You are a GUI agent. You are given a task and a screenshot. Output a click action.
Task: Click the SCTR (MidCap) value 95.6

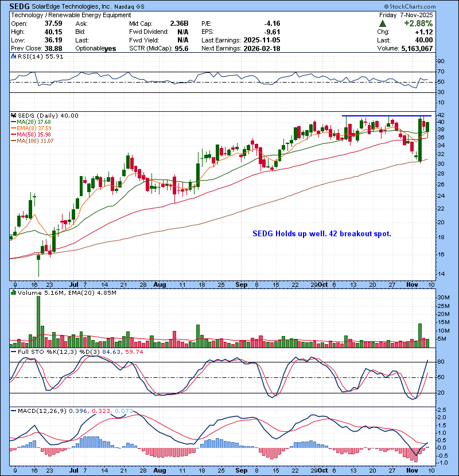click(x=181, y=48)
